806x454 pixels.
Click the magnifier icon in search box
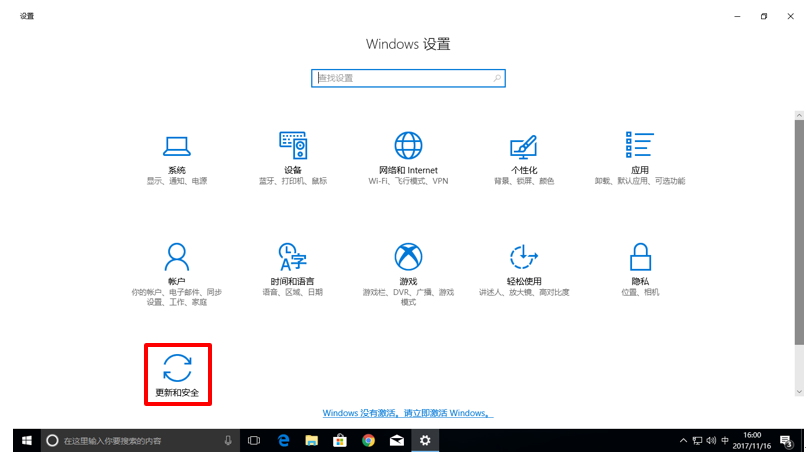click(497, 78)
